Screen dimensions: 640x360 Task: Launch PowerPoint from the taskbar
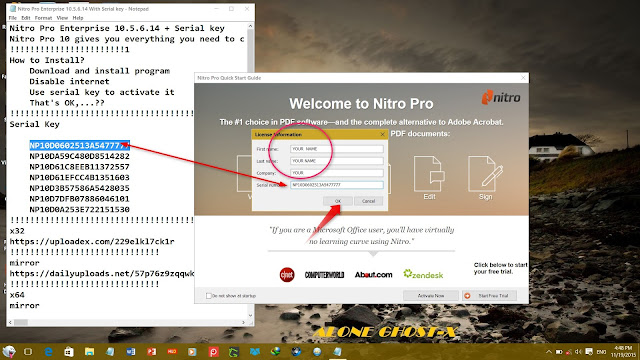[151, 351]
